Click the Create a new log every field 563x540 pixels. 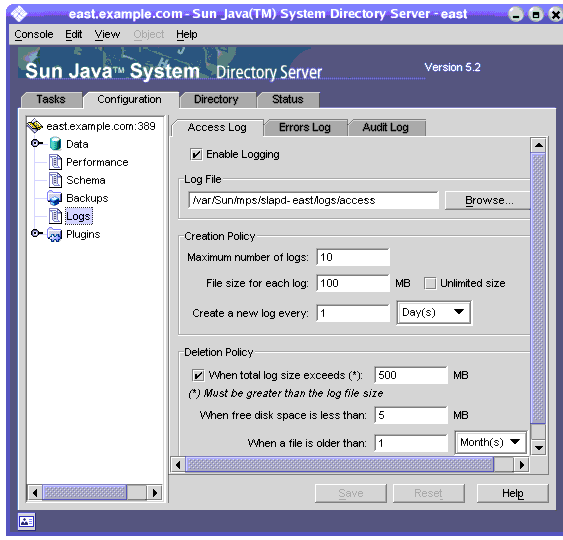pyautogui.click(x=353, y=313)
